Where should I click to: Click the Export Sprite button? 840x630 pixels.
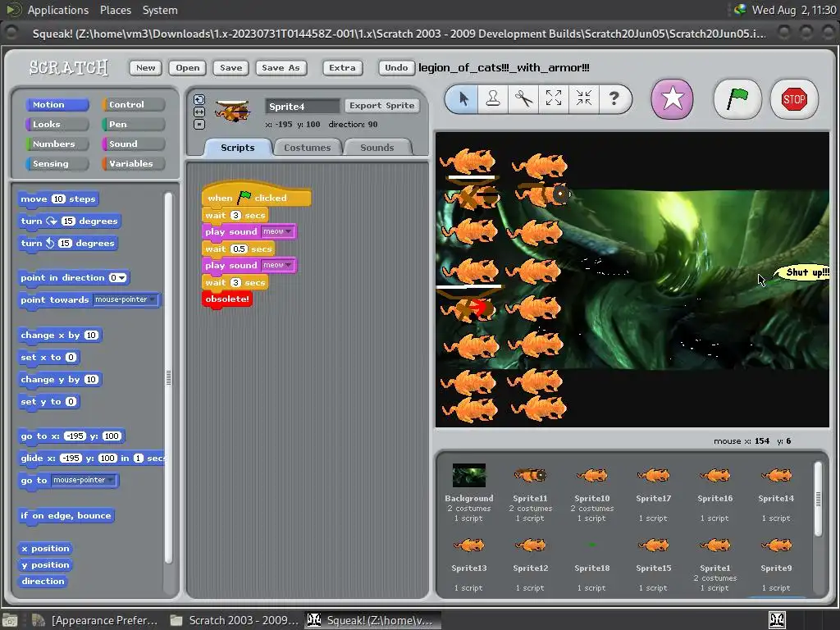pos(382,106)
